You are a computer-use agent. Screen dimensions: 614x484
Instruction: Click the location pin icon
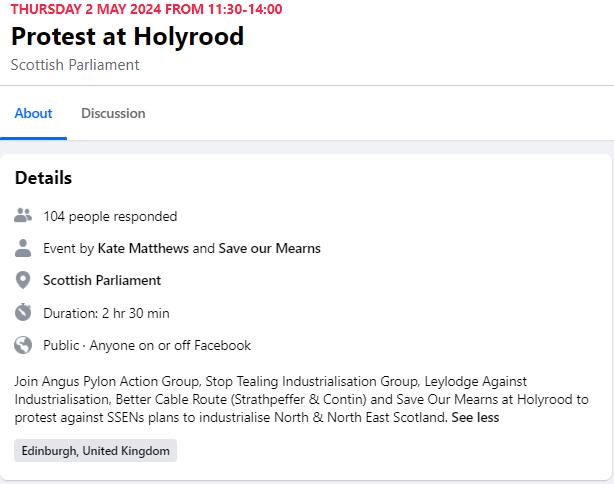tap(23, 280)
